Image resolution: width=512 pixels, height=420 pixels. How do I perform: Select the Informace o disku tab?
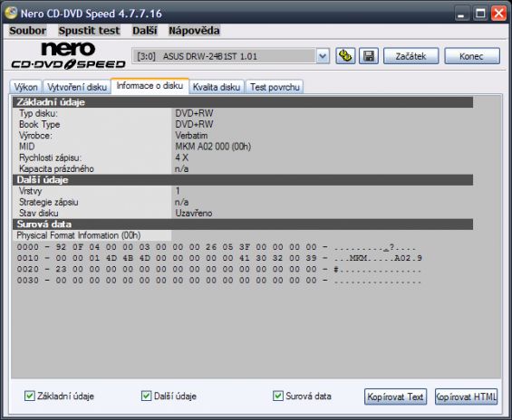pyautogui.click(x=150, y=86)
